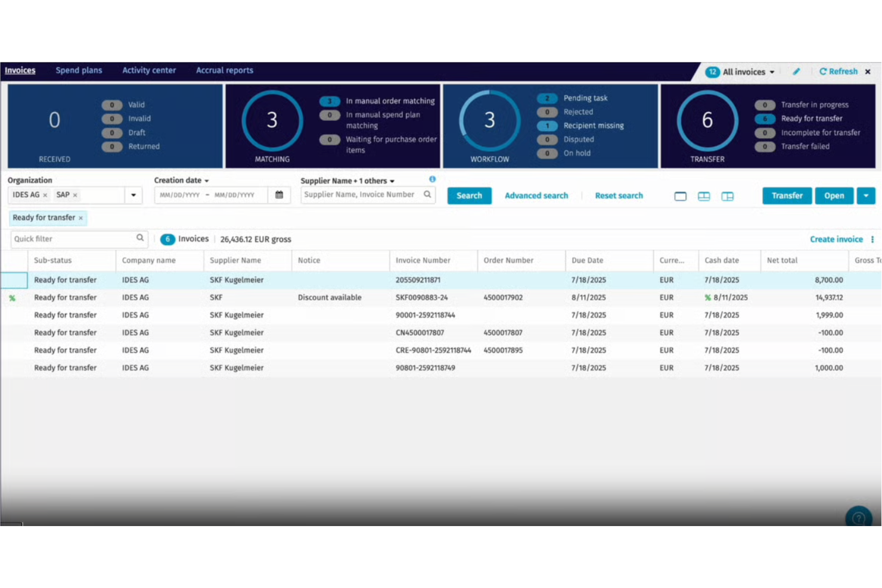Click the search info icon
This screenshot has height=588, width=882.
point(432,179)
